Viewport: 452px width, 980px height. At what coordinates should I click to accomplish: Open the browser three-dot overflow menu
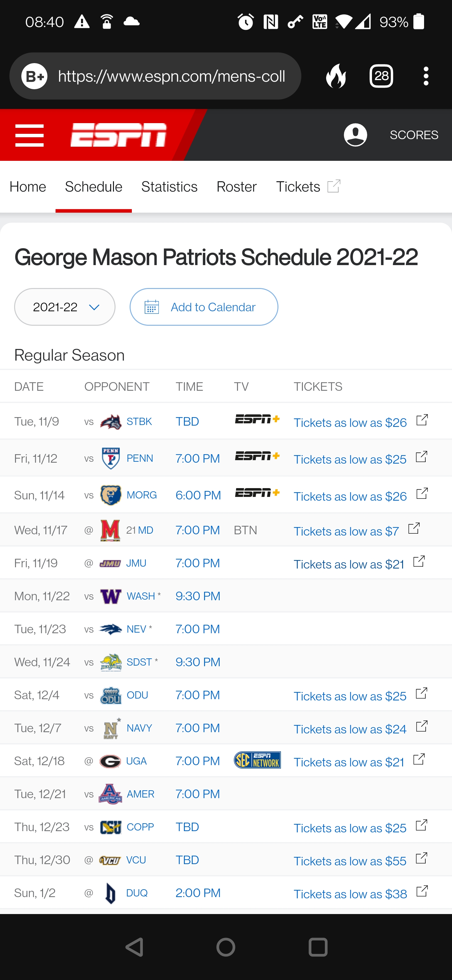point(426,76)
